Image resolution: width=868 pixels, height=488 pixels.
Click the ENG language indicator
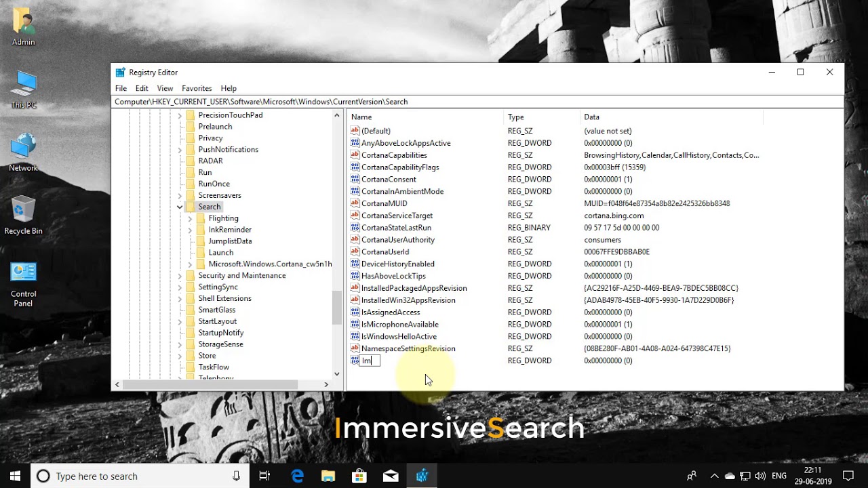779,476
